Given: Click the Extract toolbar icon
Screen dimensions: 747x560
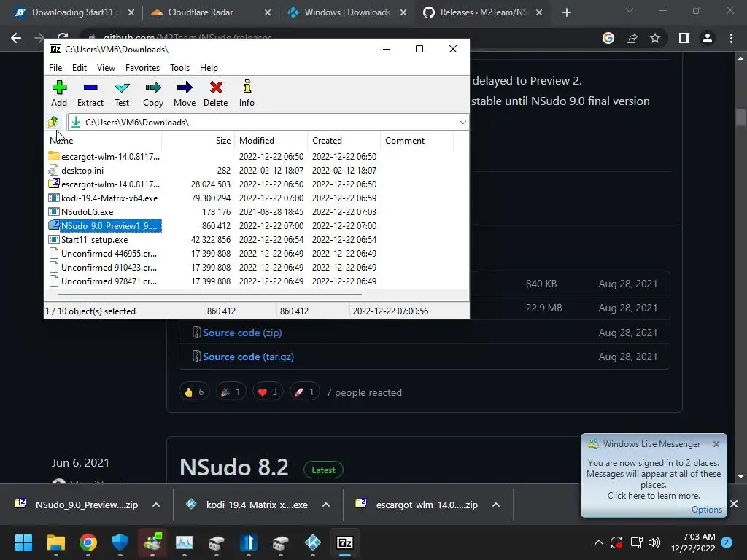Looking at the screenshot, I should (90, 93).
